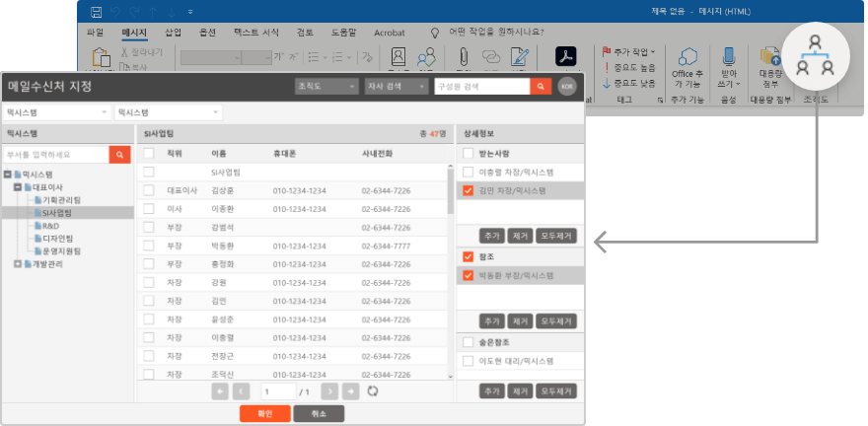Image resolution: width=868 pixels, height=426 pixels.
Task: Click the Acrobat PDF icon in the ribbon
Action: tap(566, 56)
